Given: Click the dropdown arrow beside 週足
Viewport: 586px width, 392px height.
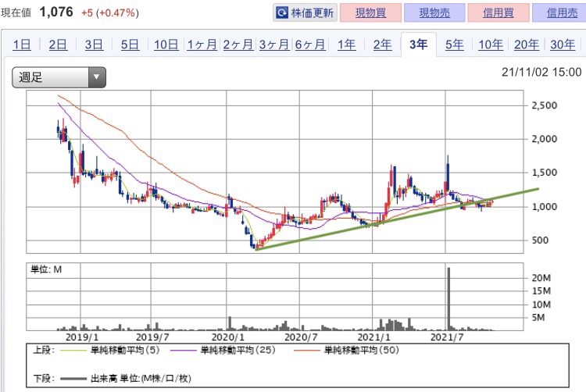Looking at the screenshot, I should (97, 77).
